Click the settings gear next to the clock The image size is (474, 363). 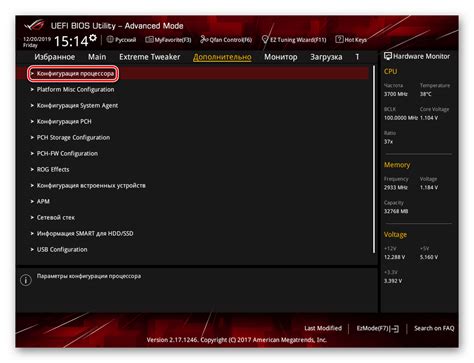point(93,37)
